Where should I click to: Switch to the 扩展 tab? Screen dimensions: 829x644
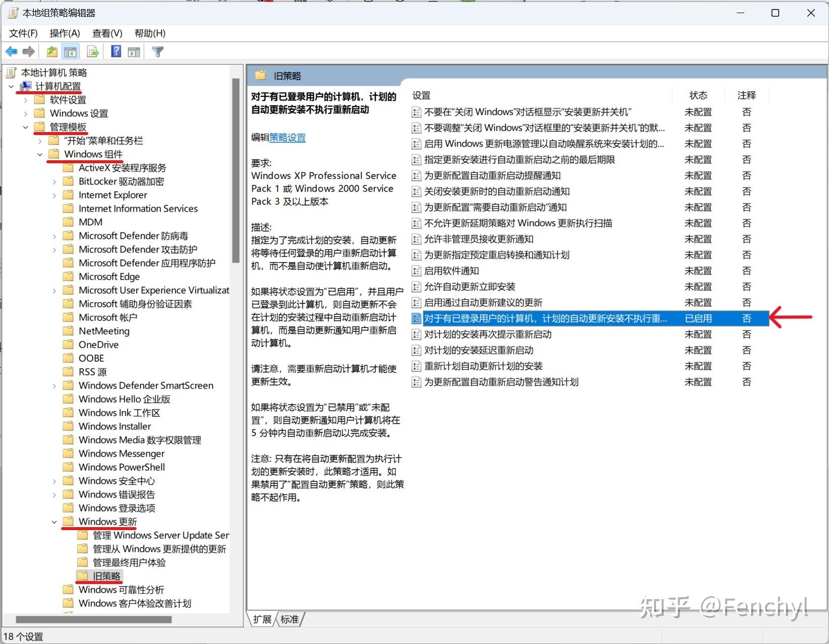coord(262,619)
